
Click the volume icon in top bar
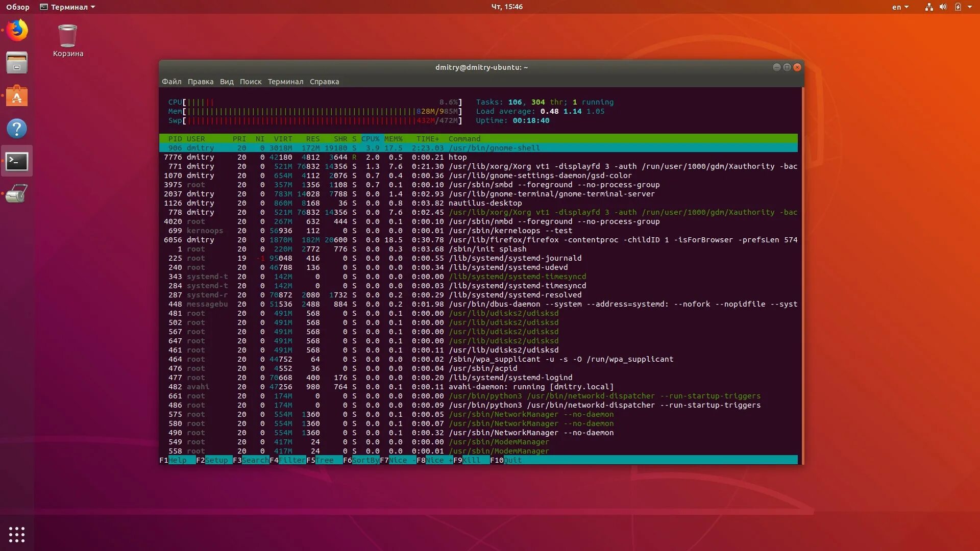click(x=943, y=7)
